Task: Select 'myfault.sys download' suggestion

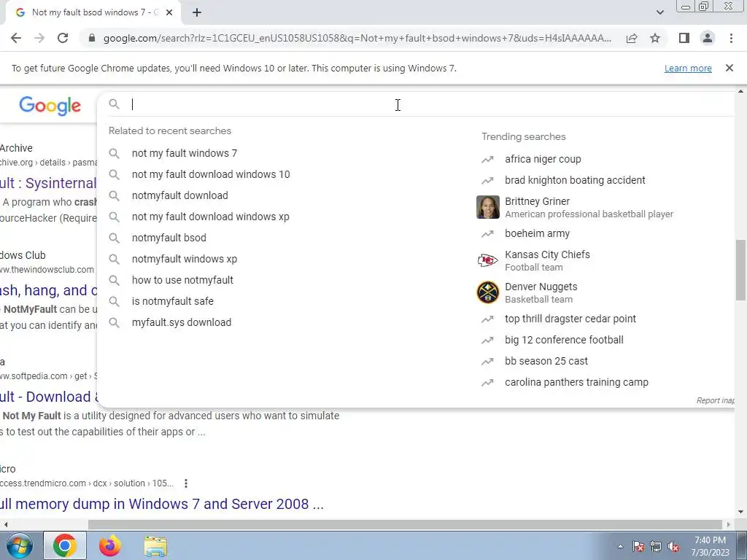Action: (x=182, y=322)
